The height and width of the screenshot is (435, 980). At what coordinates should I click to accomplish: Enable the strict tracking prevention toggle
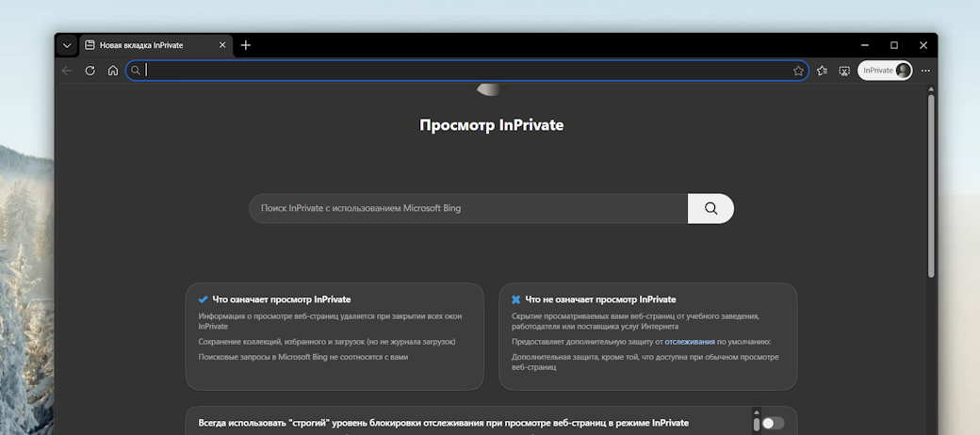pos(773,423)
